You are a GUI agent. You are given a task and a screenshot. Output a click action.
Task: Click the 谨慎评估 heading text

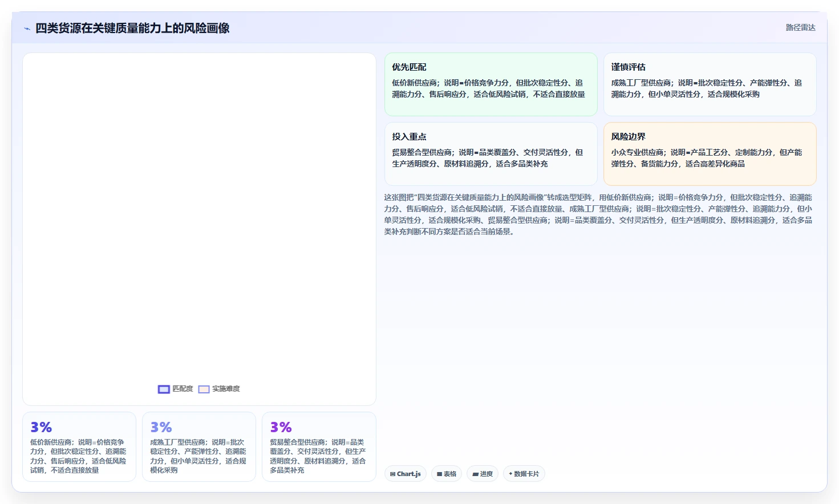tap(629, 67)
